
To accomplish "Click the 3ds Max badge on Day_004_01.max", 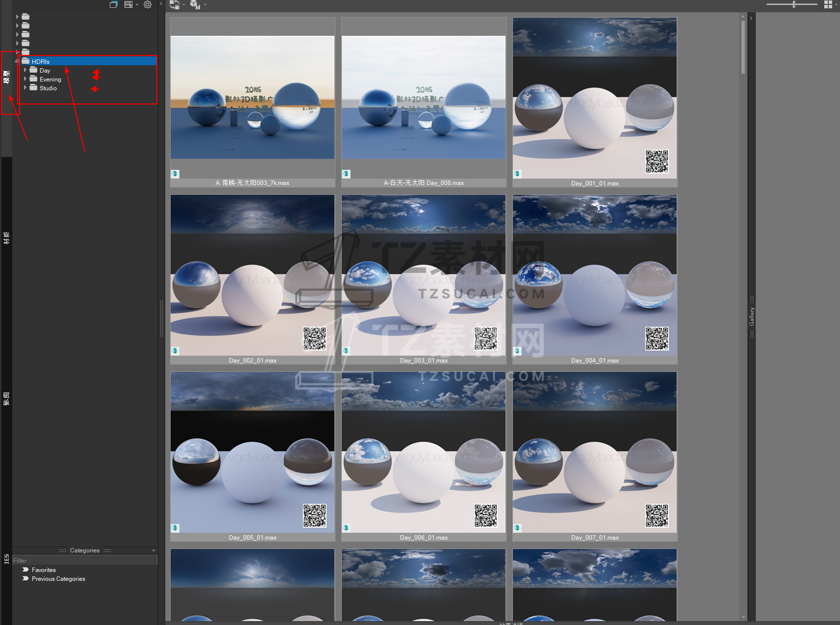I will (517, 351).
